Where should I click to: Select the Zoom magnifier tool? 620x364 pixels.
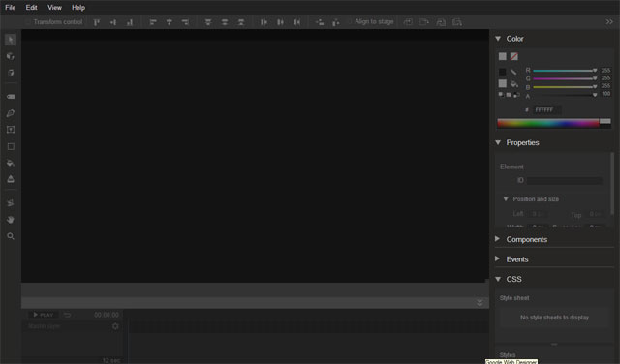coord(11,236)
